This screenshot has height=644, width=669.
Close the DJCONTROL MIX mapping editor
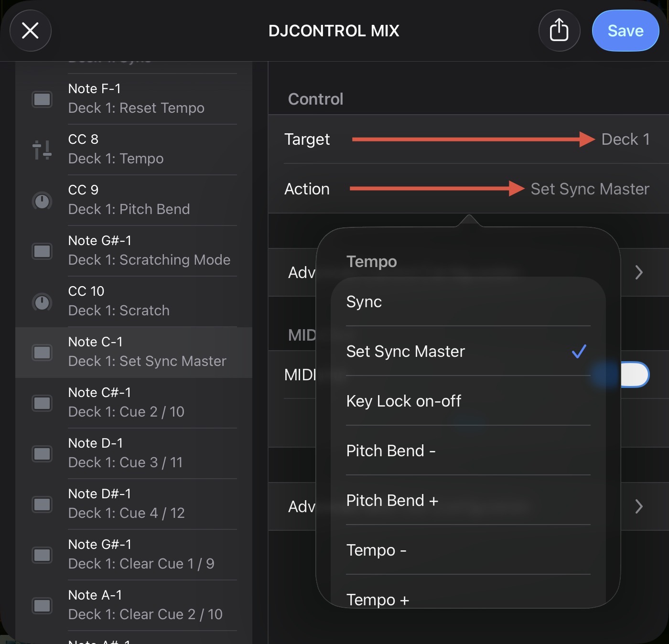31,31
